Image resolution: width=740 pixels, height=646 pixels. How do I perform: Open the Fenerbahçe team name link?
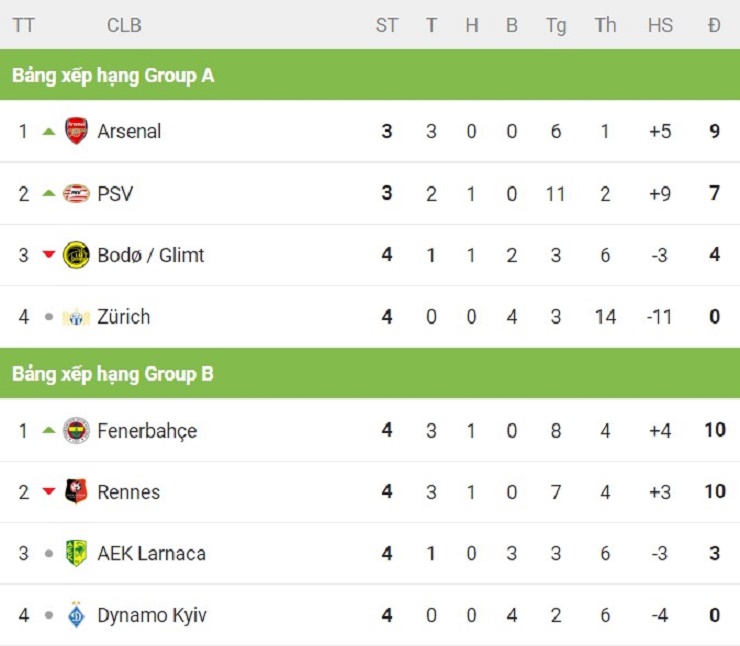pos(147,431)
